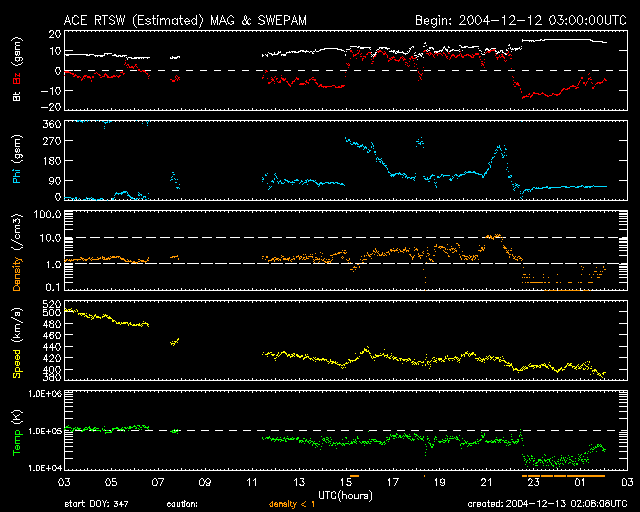Viewport: 640px width, 512px height.
Task: Click the 'start DOY: 347' text
Action: [x=96, y=504]
